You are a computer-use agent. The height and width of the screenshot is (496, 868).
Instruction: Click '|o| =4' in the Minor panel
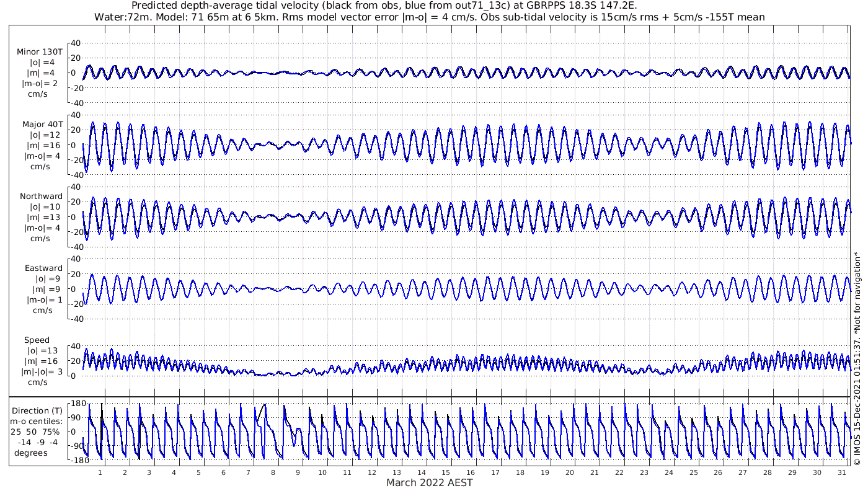tap(43, 63)
